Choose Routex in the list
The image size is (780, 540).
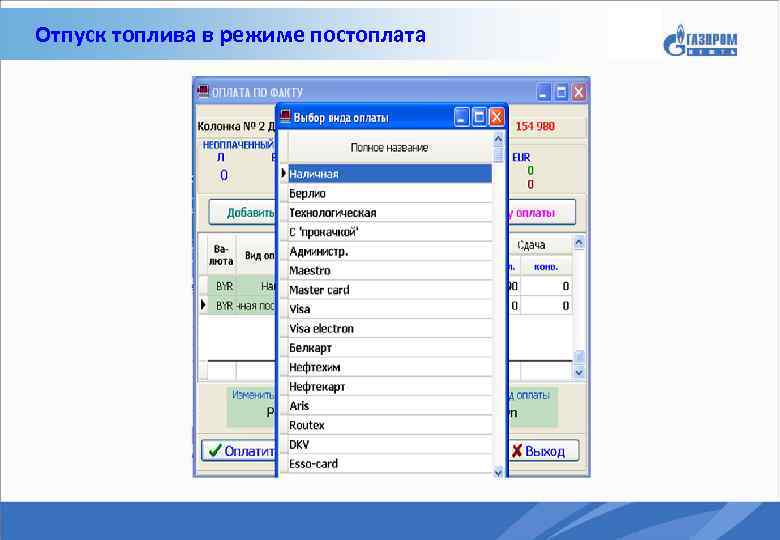click(390, 425)
